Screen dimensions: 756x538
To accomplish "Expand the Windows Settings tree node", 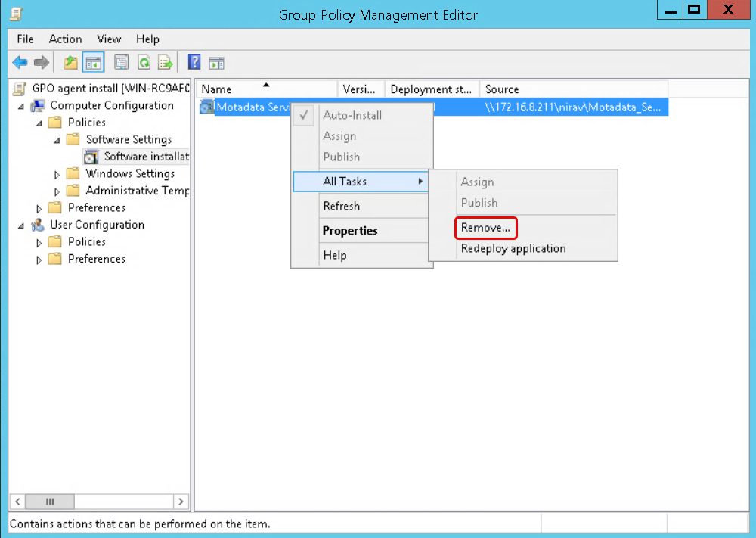I will coord(57,174).
